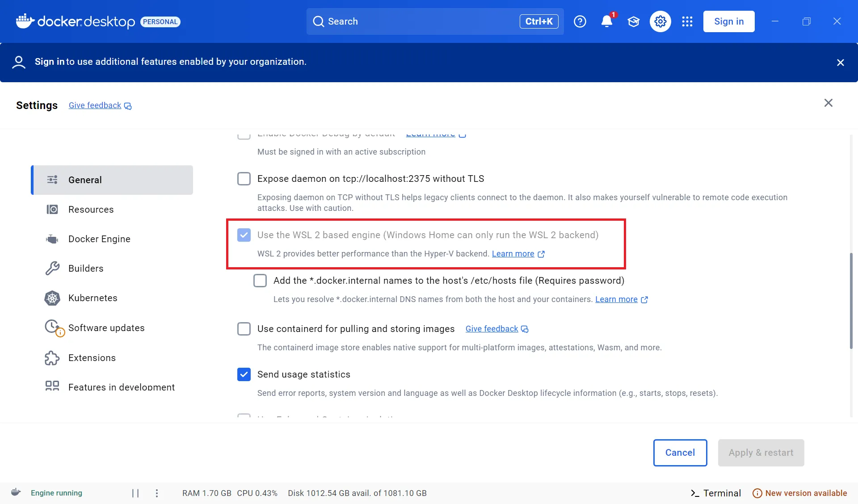Open the Learning center graduation cap icon

pyautogui.click(x=633, y=21)
